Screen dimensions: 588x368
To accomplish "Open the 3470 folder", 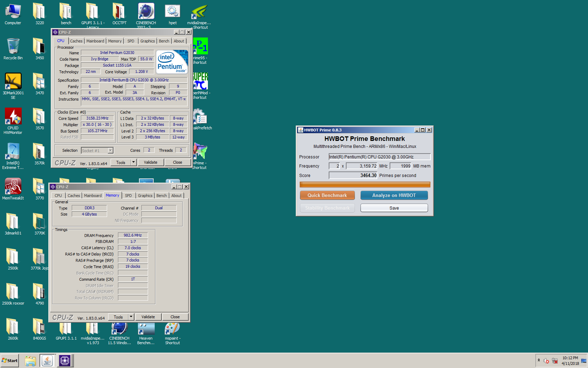I will tap(40, 84).
